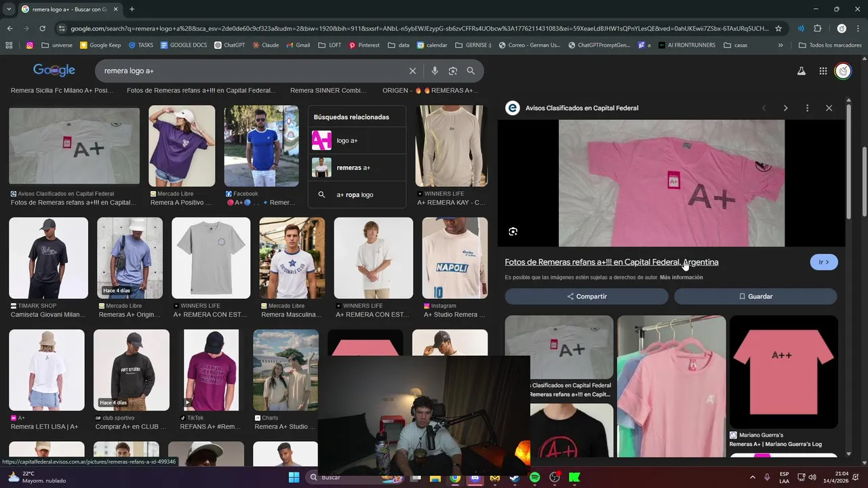Open the universe bookmarks folder
868x488 pixels.
tap(57, 45)
